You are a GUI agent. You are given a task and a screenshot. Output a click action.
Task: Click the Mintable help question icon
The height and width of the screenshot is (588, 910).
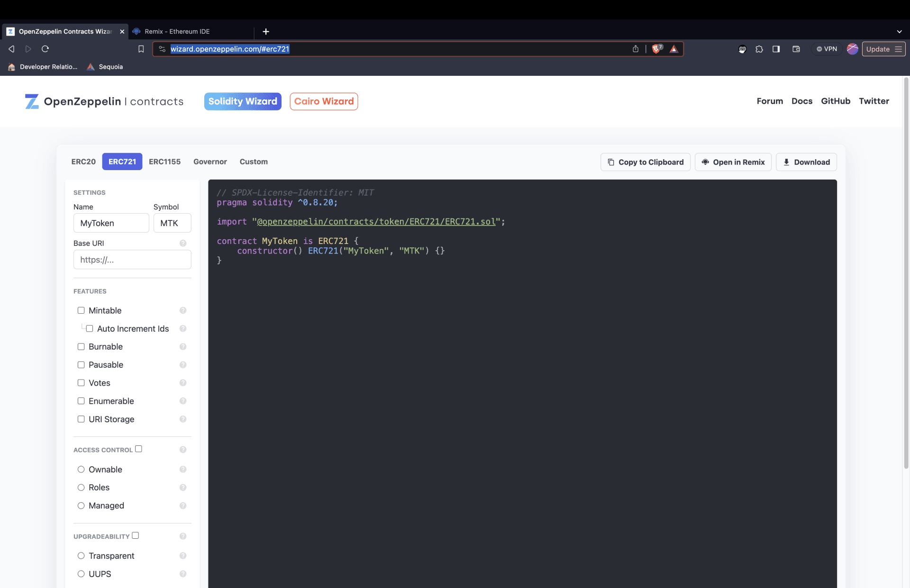[183, 310]
